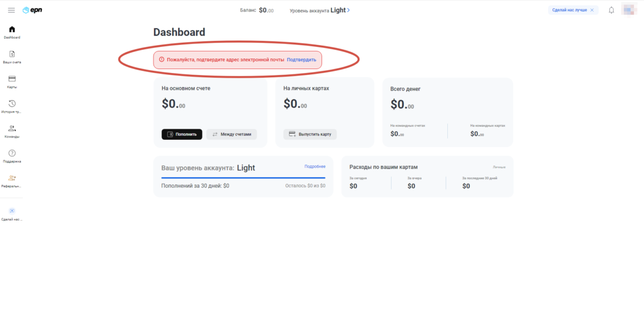Open the hamburger menu icon

pos(11,10)
